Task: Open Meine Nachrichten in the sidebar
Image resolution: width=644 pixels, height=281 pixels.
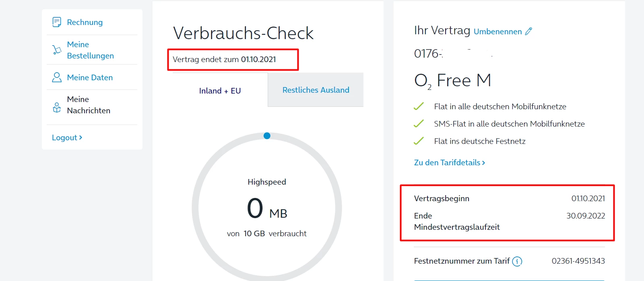Action: pyautogui.click(x=89, y=105)
